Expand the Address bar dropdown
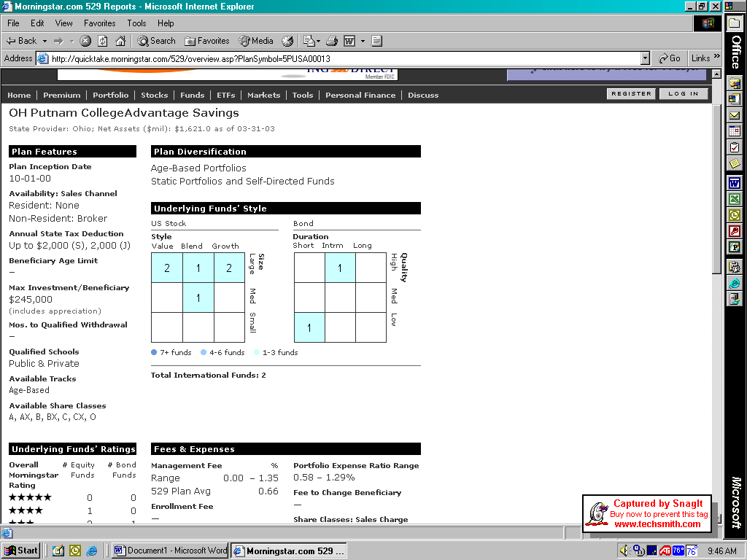Viewport: 747px width, 560px height. click(x=645, y=58)
